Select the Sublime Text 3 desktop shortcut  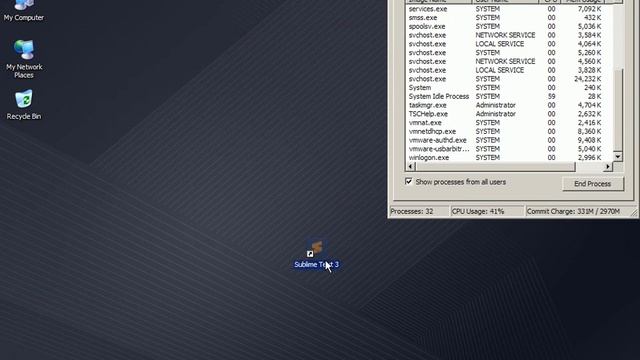[x=316, y=255]
